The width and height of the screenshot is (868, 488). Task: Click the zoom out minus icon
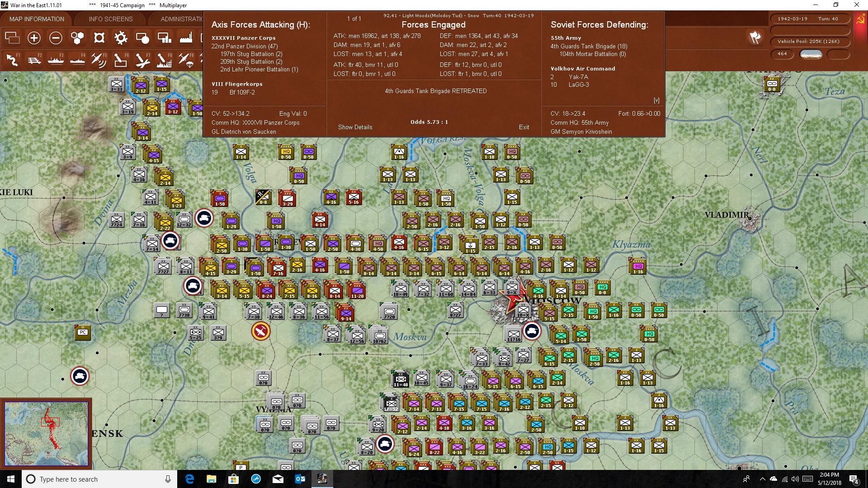pos(56,38)
